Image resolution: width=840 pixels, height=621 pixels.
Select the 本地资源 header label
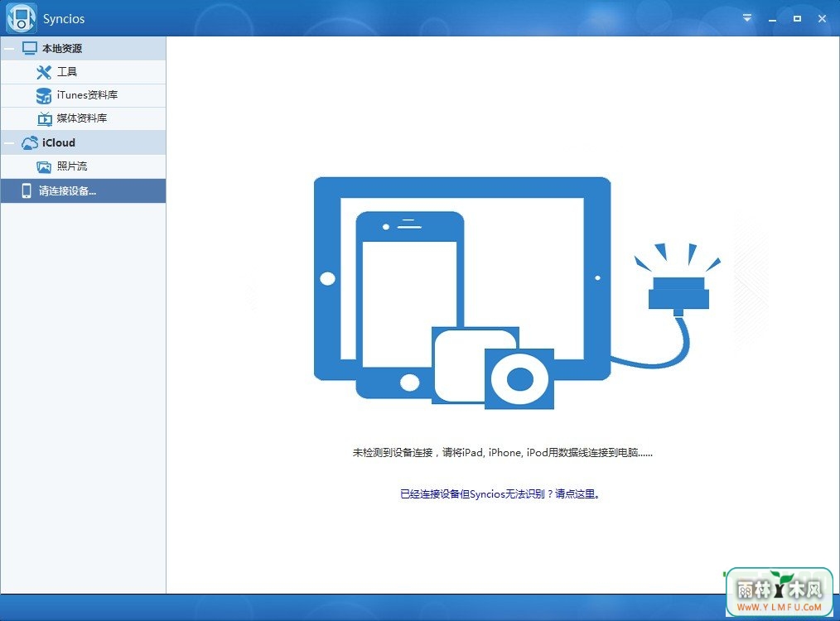[62, 48]
